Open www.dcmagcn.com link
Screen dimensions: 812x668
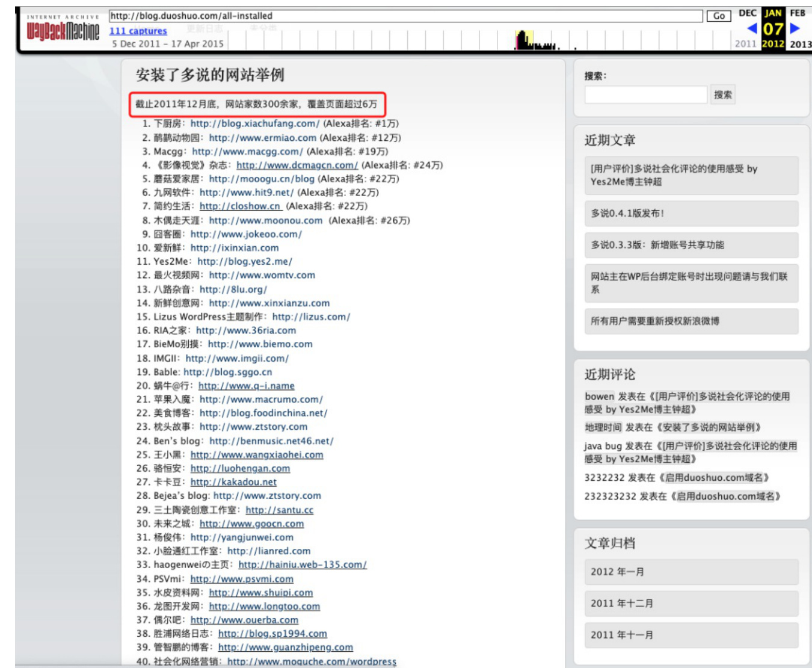[297, 165]
